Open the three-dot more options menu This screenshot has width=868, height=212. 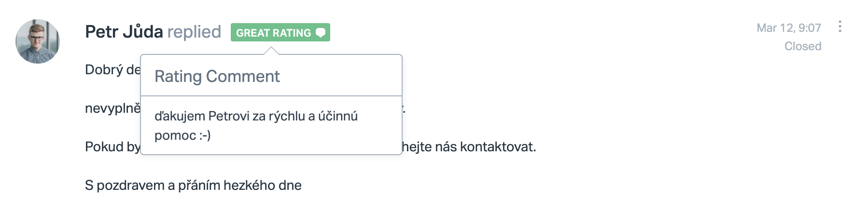840,26
